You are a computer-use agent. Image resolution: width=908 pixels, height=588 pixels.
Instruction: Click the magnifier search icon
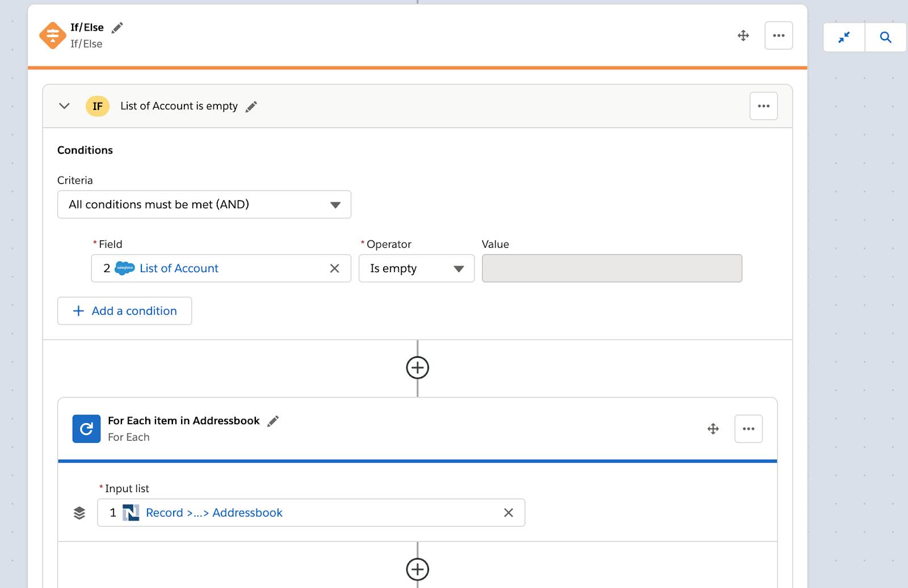click(x=885, y=37)
